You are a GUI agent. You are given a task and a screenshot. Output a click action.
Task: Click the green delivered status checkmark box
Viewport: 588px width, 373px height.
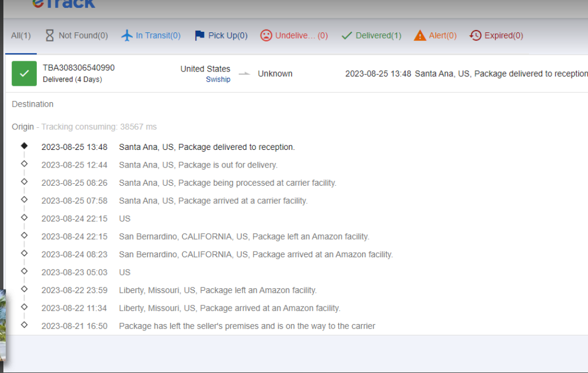[x=24, y=74]
